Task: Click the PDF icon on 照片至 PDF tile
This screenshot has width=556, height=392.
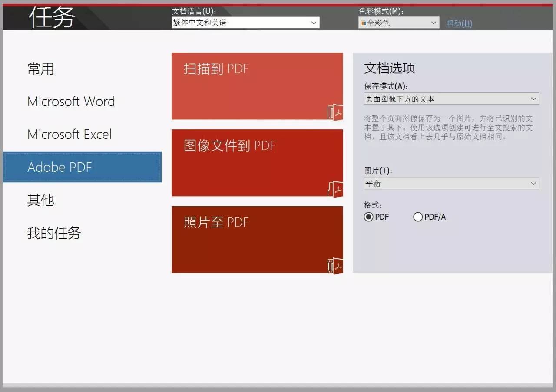Action: coord(335,266)
